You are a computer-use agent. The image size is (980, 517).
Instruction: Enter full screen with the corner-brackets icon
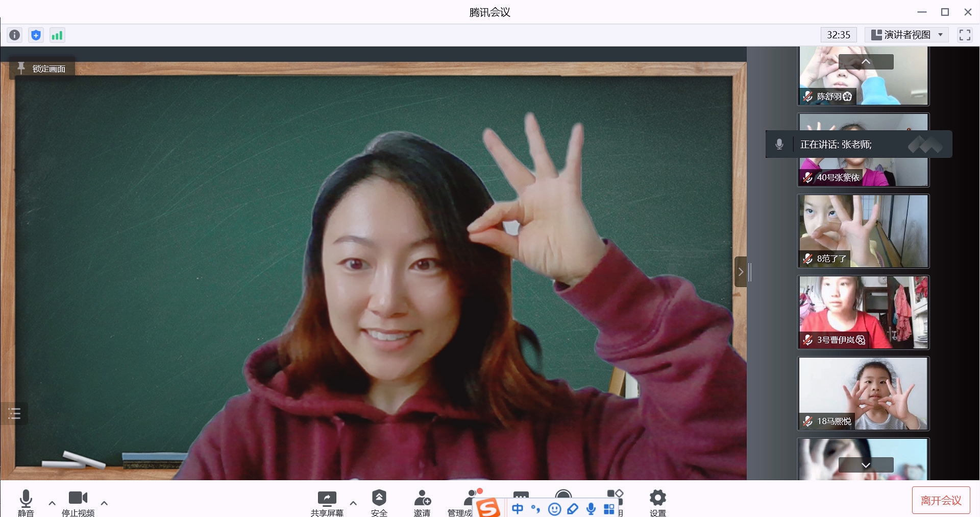click(964, 35)
